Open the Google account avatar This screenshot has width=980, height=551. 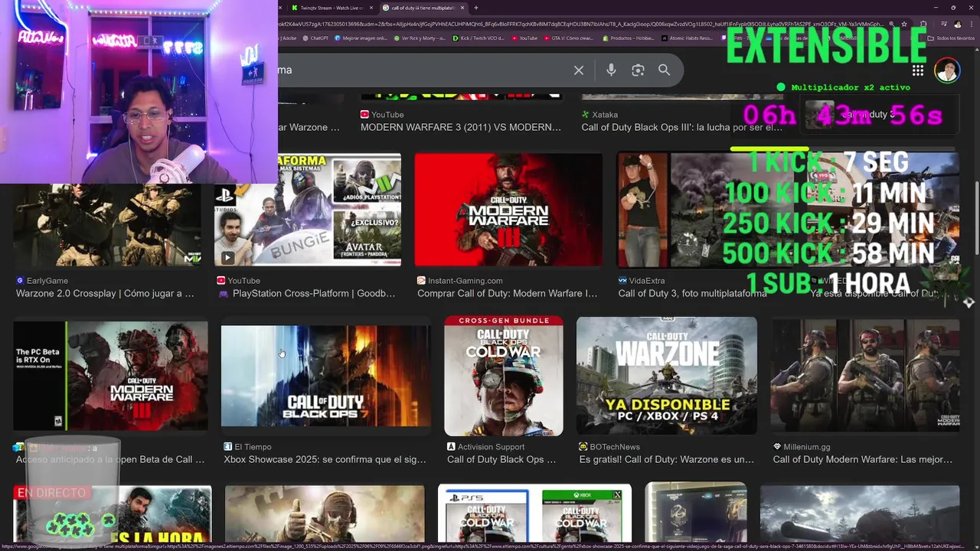pyautogui.click(x=947, y=70)
